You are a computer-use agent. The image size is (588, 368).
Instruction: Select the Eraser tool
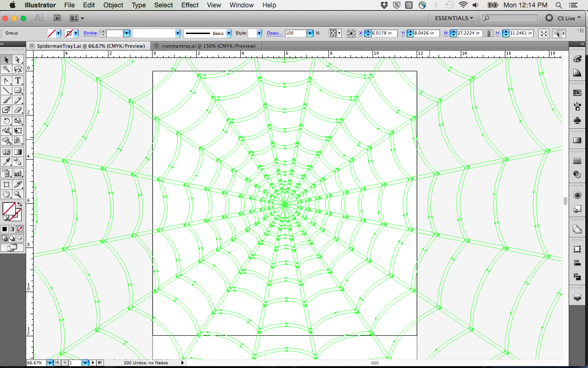(18, 109)
